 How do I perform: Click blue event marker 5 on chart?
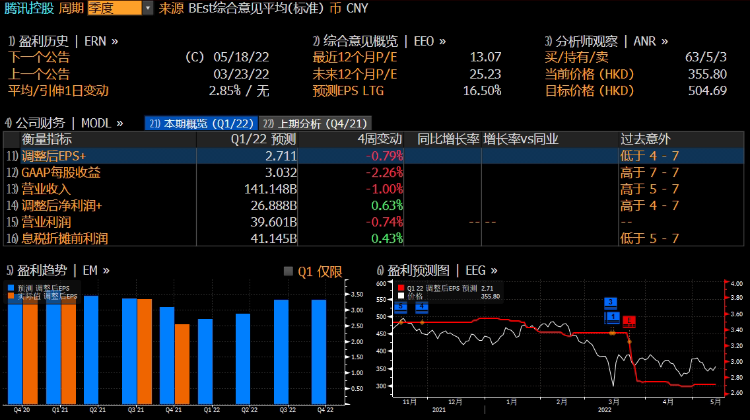[x=400, y=307]
